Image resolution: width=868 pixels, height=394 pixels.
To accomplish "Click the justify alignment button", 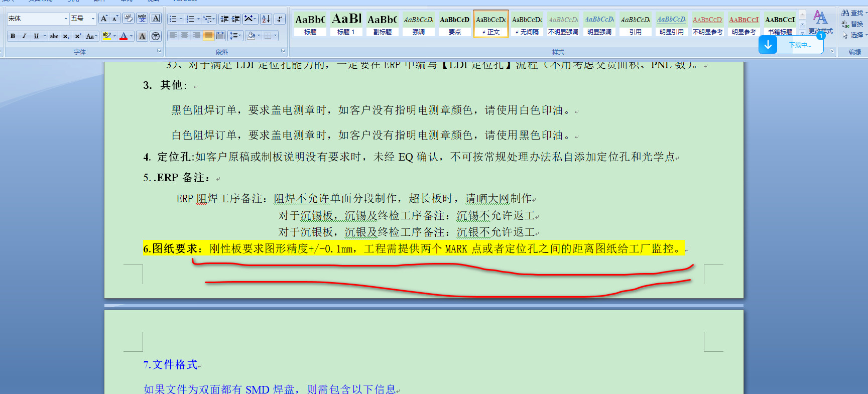I will (208, 36).
